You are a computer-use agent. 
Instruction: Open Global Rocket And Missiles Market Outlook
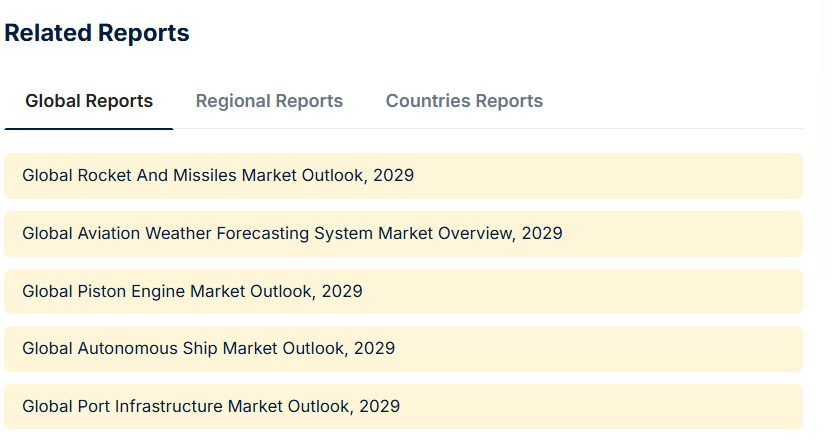click(218, 176)
